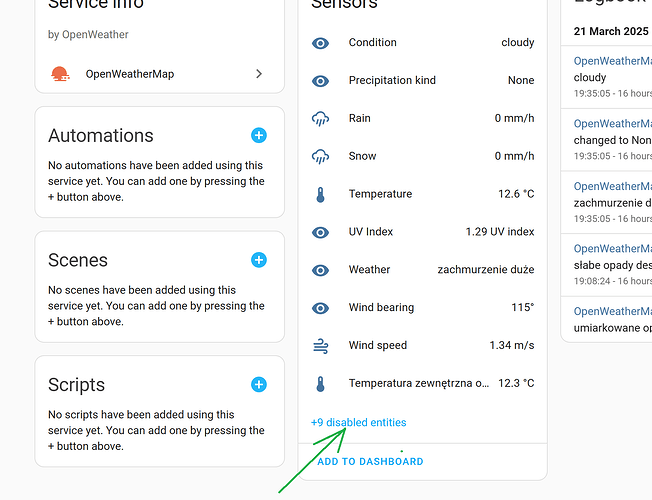Click the UV Index eye icon
The width and height of the screenshot is (652, 500).
point(321,232)
